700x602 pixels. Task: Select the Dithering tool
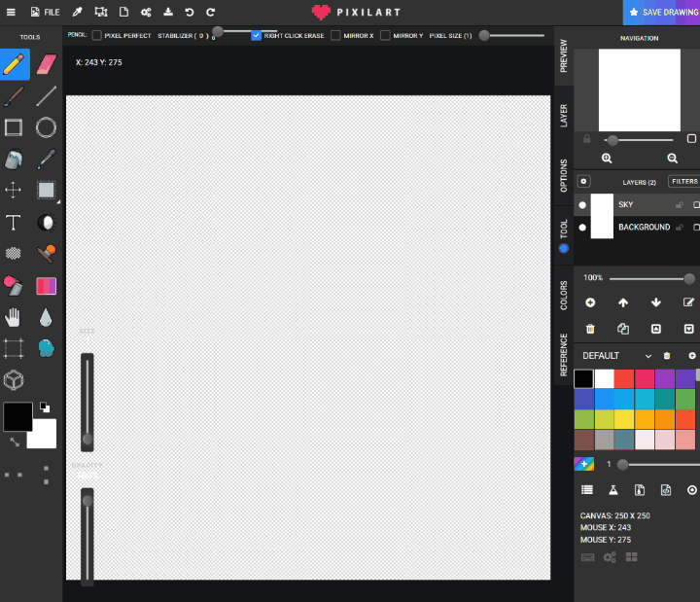[14, 253]
